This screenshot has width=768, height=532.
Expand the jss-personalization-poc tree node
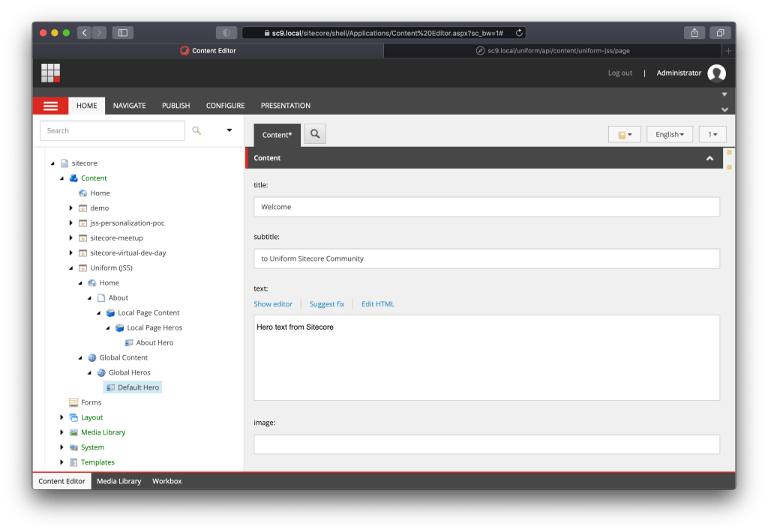(71, 223)
